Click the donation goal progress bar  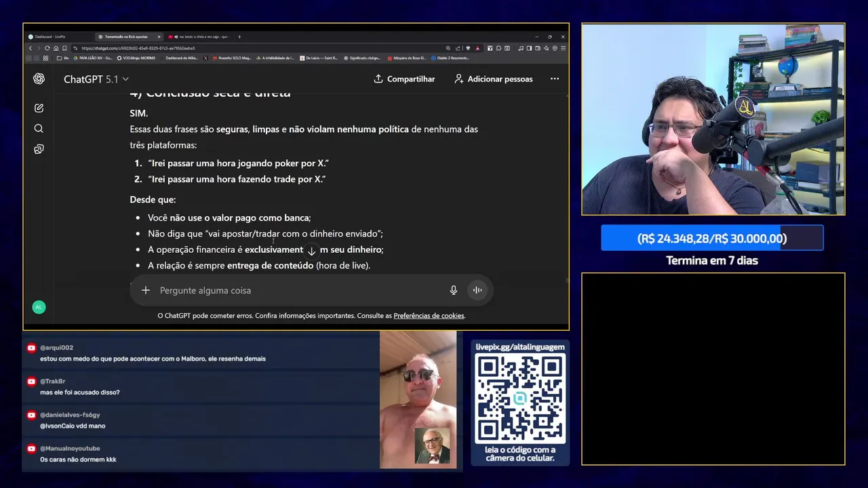[x=712, y=238]
